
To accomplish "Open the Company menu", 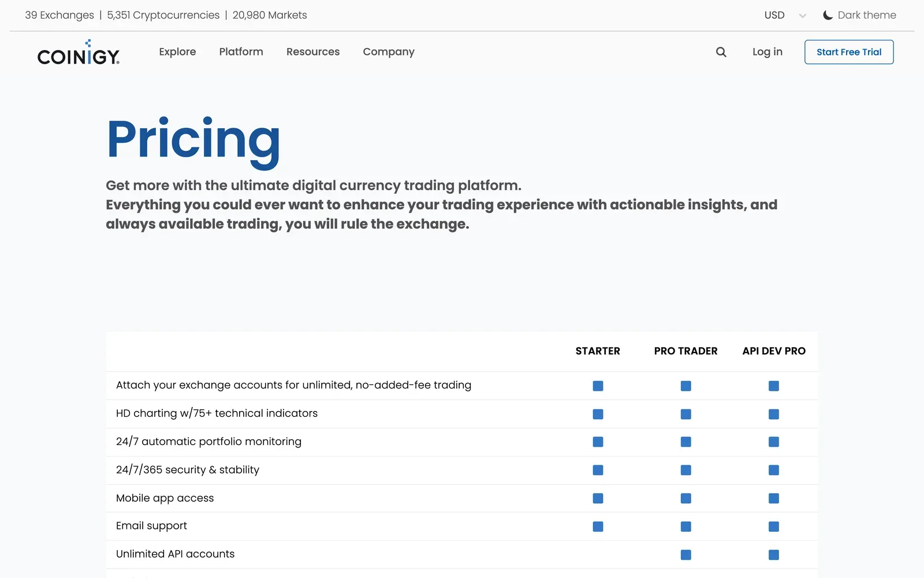I will pos(389,51).
